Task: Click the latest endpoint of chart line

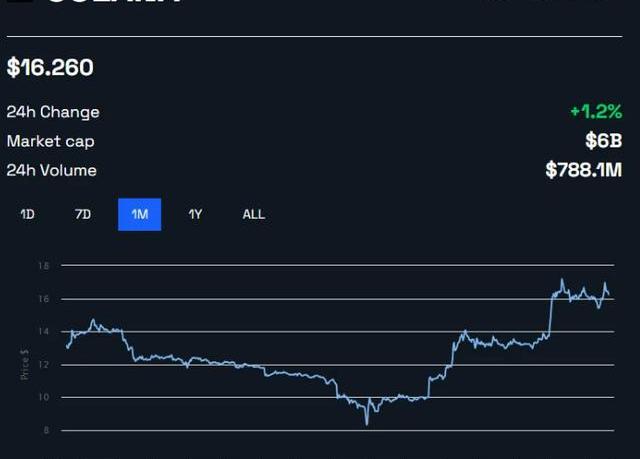Action: point(610,296)
